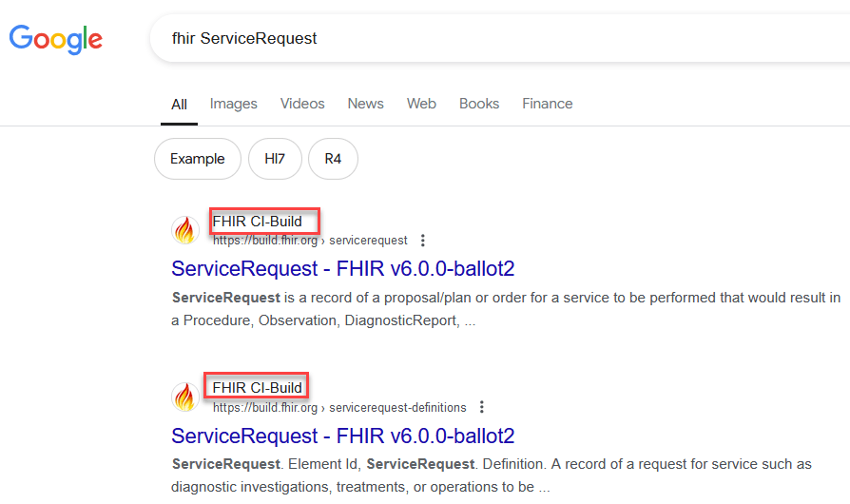This screenshot has height=504, width=850.
Task: Click the fhir ServiceRequest search box
Action: click(x=500, y=38)
